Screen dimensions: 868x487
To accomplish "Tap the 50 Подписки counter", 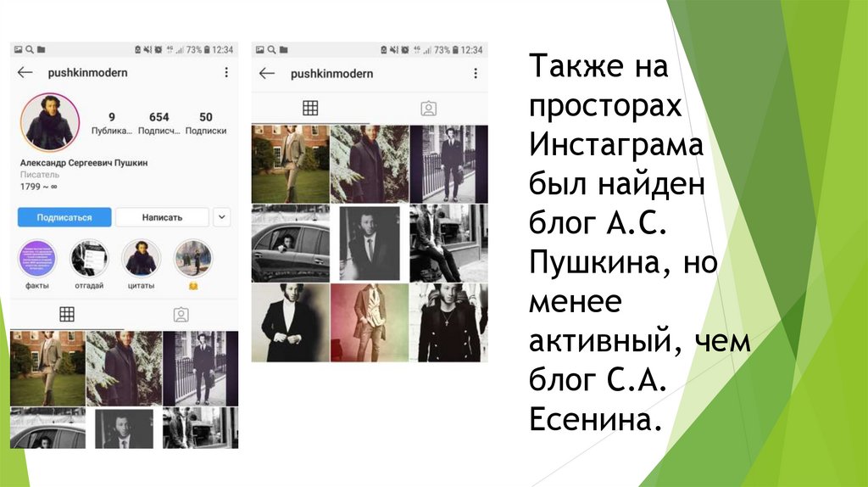I will click(x=206, y=123).
